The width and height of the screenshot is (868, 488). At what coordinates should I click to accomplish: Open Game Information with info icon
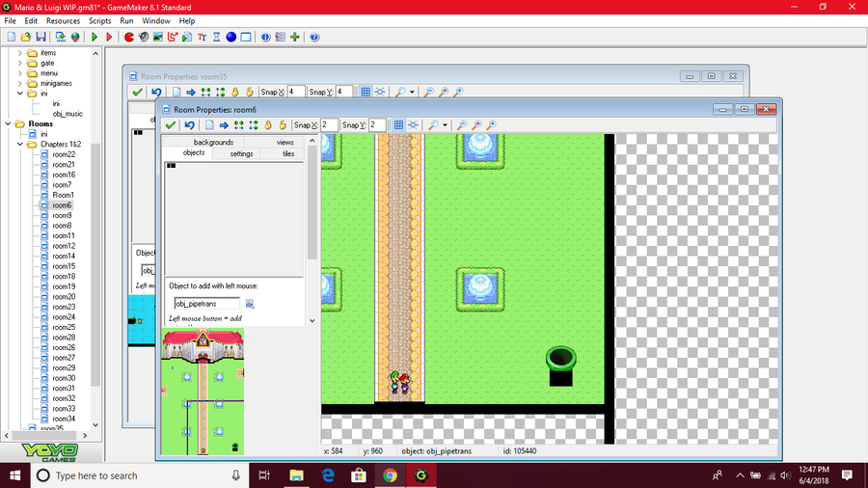[x=265, y=37]
